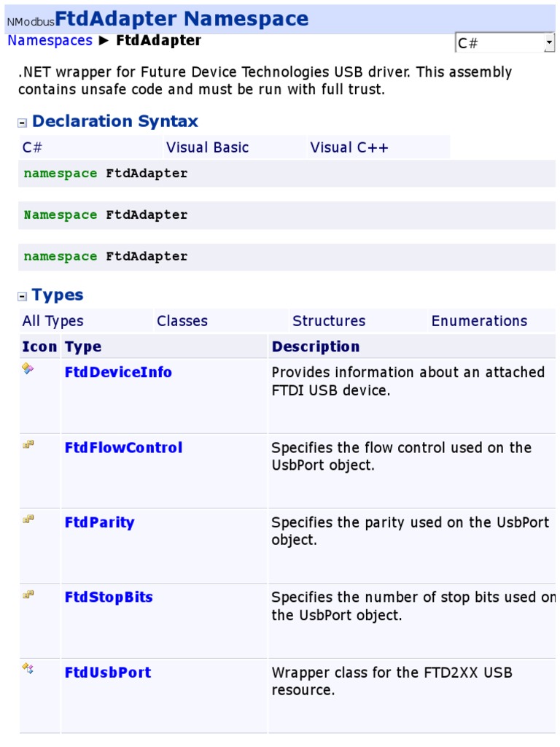Collapse the Types section

coord(22,296)
